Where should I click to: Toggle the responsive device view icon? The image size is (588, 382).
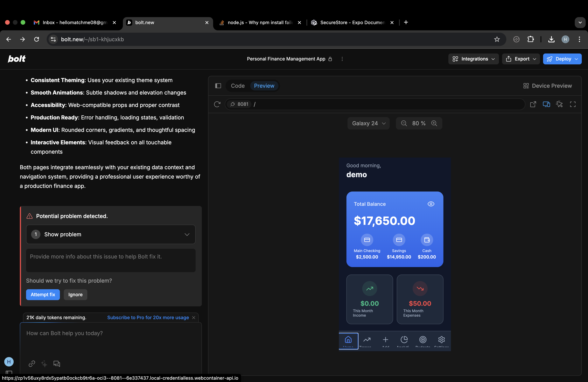pos(546,104)
